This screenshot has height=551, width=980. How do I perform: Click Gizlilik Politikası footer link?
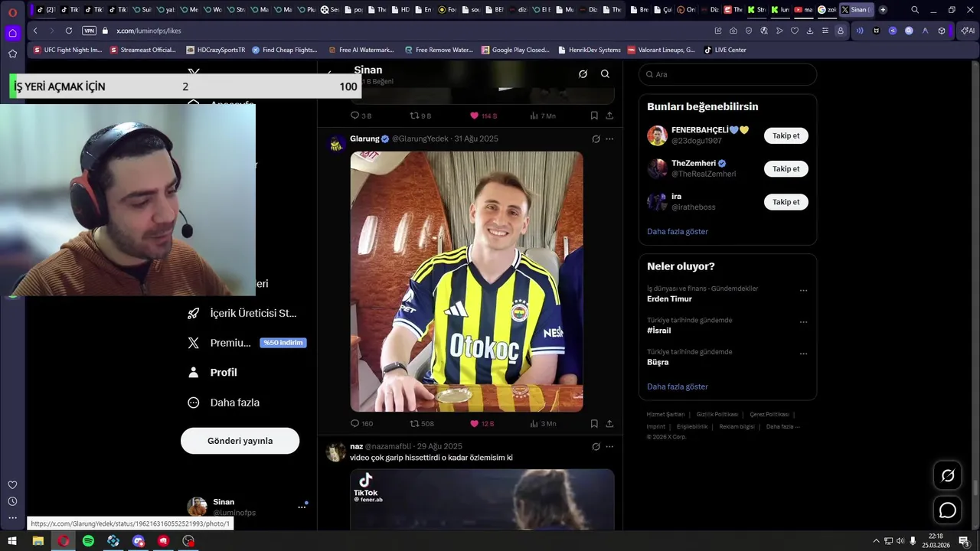click(x=717, y=414)
